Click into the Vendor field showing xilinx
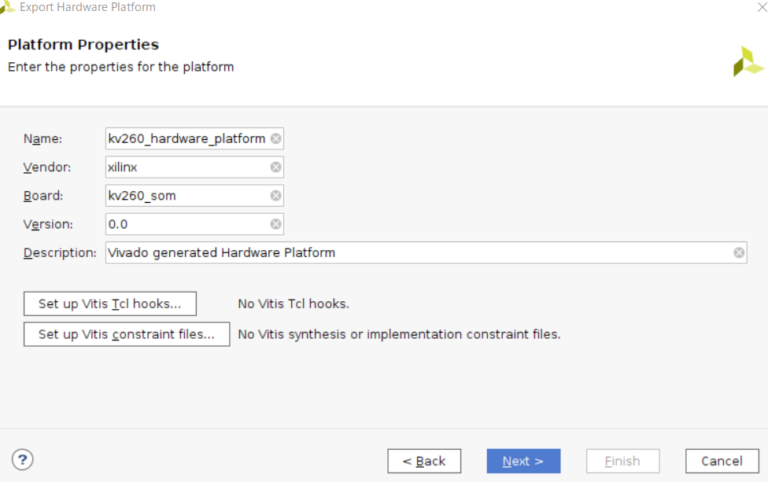768x482 pixels. pos(185,167)
